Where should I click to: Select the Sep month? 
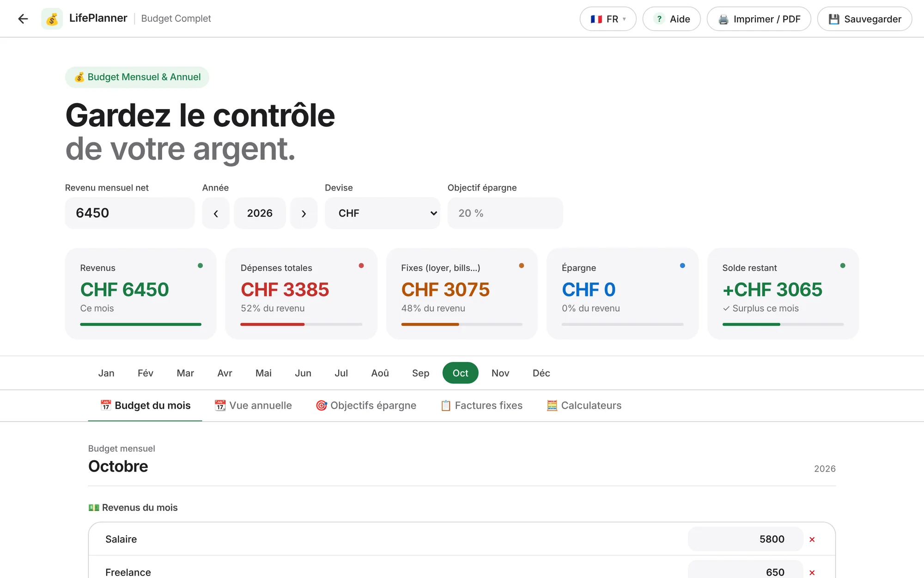(x=421, y=373)
